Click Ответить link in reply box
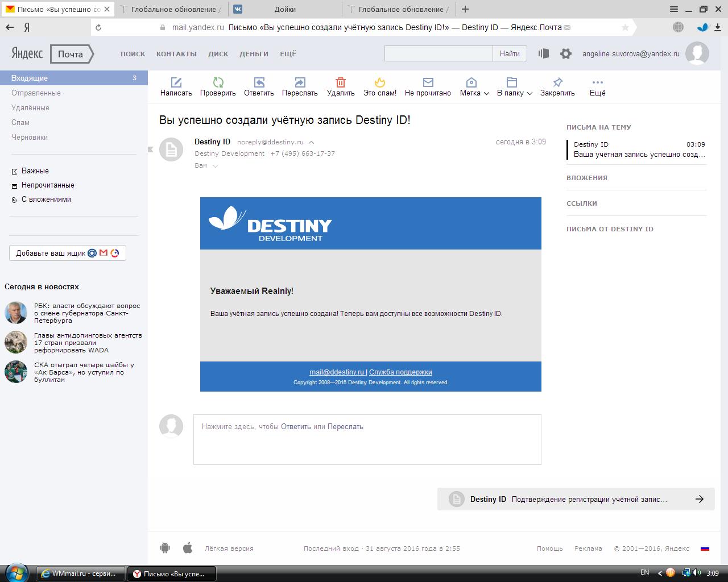 pyautogui.click(x=296, y=426)
